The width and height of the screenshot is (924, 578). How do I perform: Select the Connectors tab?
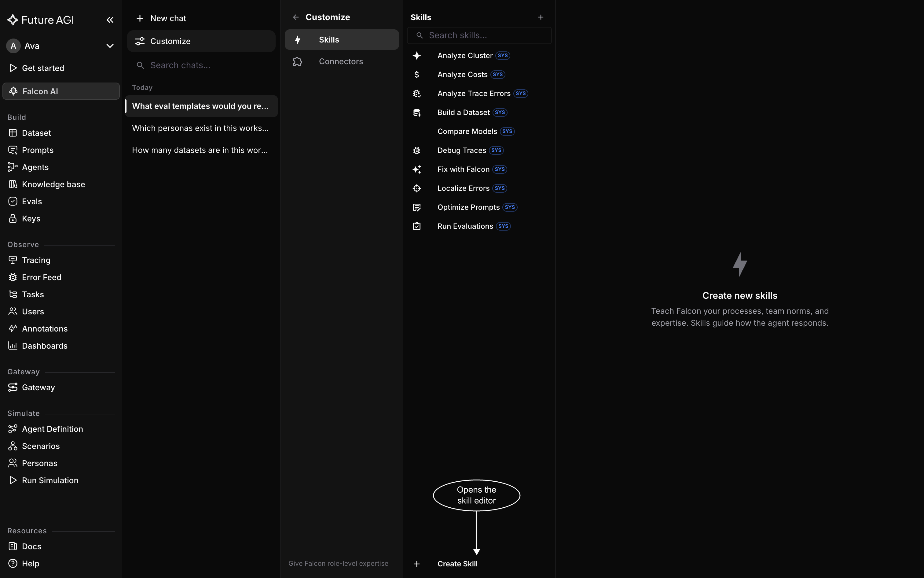coord(342,61)
